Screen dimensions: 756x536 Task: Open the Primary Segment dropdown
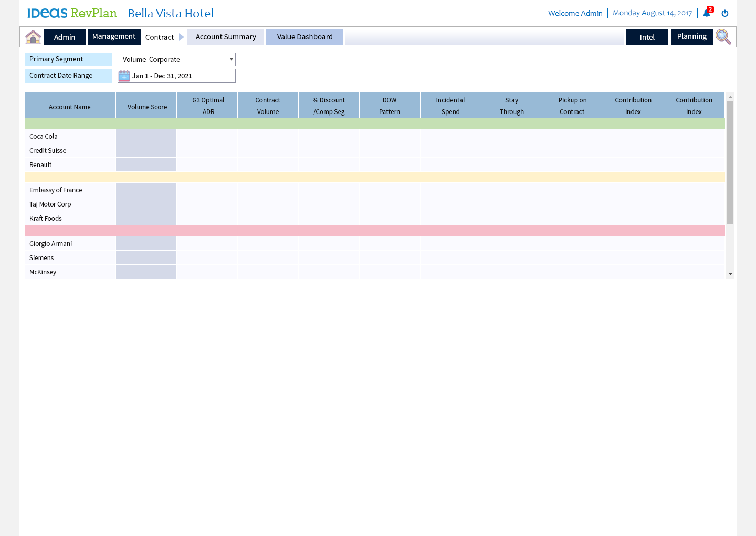[x=176, y=59]
